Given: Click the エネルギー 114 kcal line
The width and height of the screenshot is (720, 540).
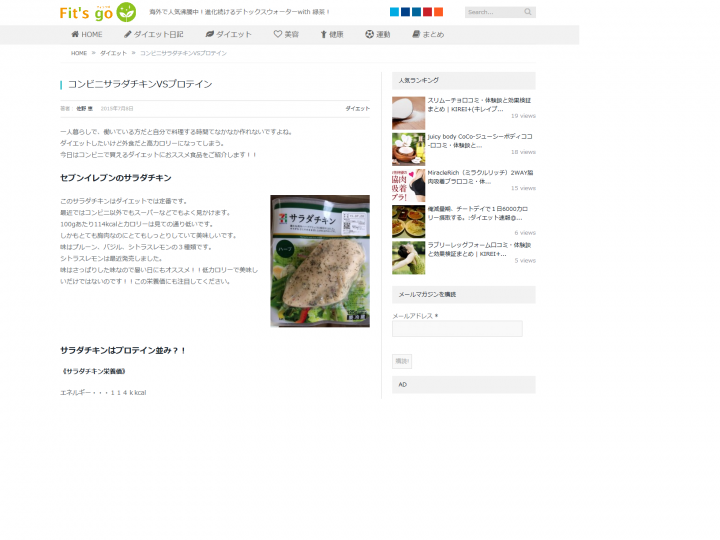Looking at the screenshot, I should pyautogui.click(x=103, y=393).
